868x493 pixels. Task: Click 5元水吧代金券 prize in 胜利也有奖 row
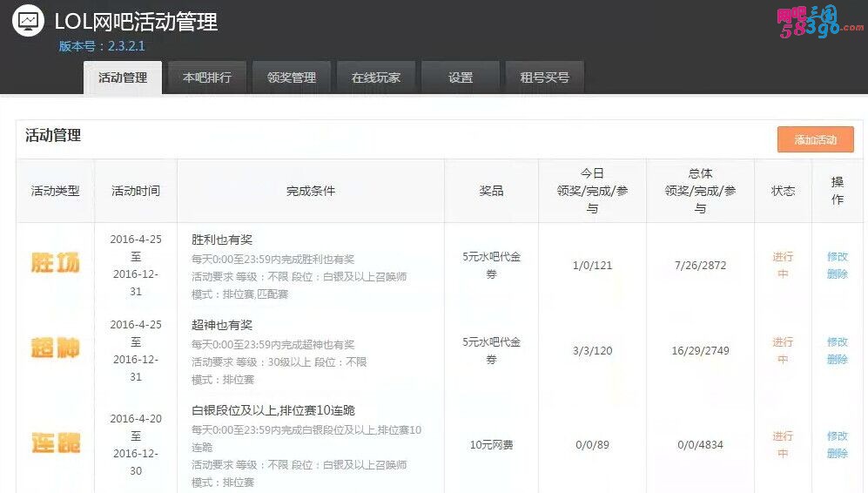point(491,266)
